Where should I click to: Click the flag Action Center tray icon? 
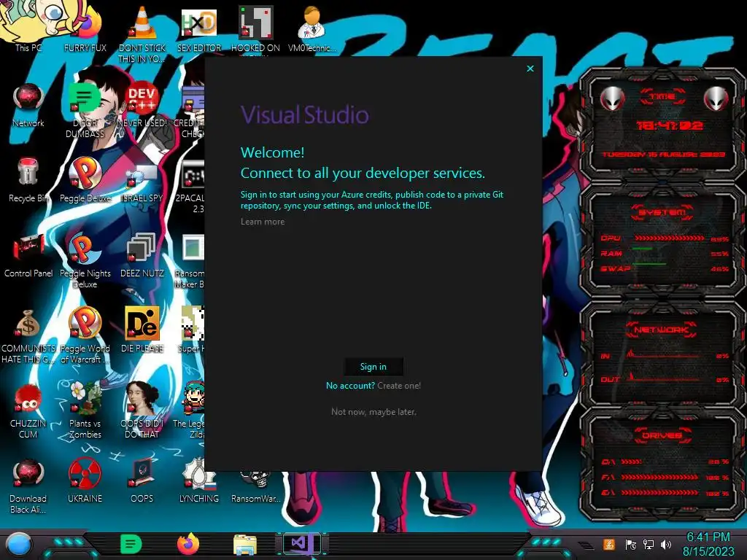(631, 545)
